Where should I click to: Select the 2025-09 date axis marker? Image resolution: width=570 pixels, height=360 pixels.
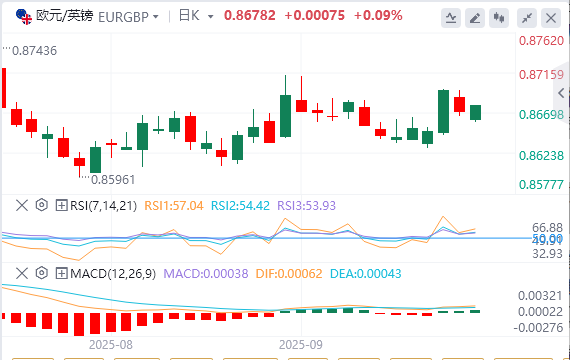point(301,344)
